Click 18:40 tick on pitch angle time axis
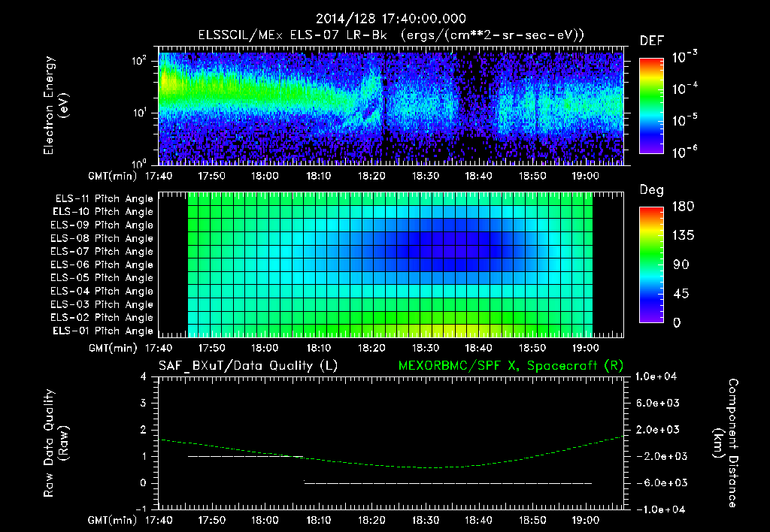 (478, 348)
